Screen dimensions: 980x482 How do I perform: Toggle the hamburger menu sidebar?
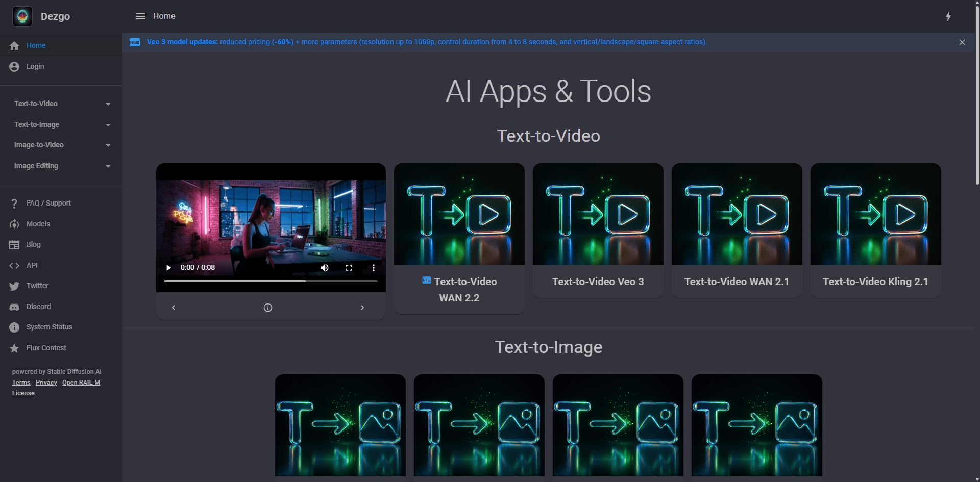pos(141,16)
